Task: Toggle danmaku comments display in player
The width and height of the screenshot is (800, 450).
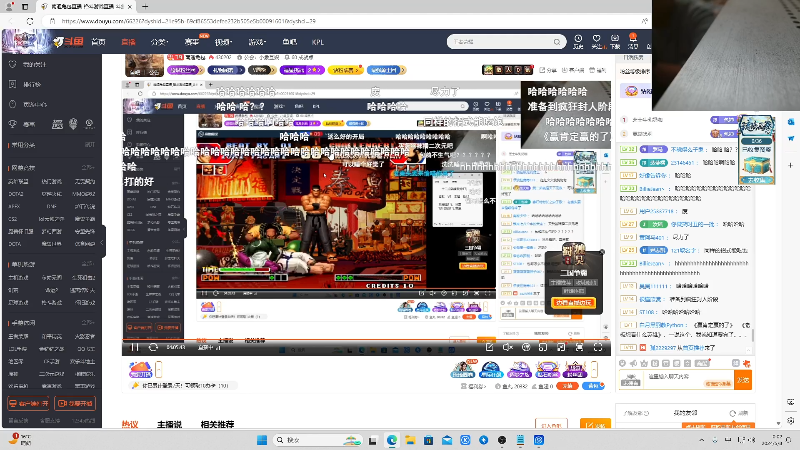Action: 526,347
